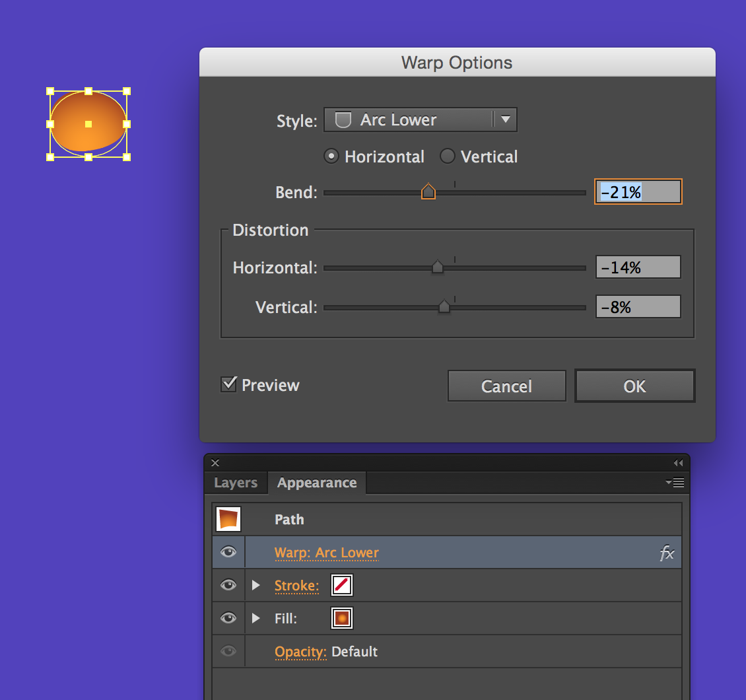Expand the Stroke attribute row

(x=256, y=585)
